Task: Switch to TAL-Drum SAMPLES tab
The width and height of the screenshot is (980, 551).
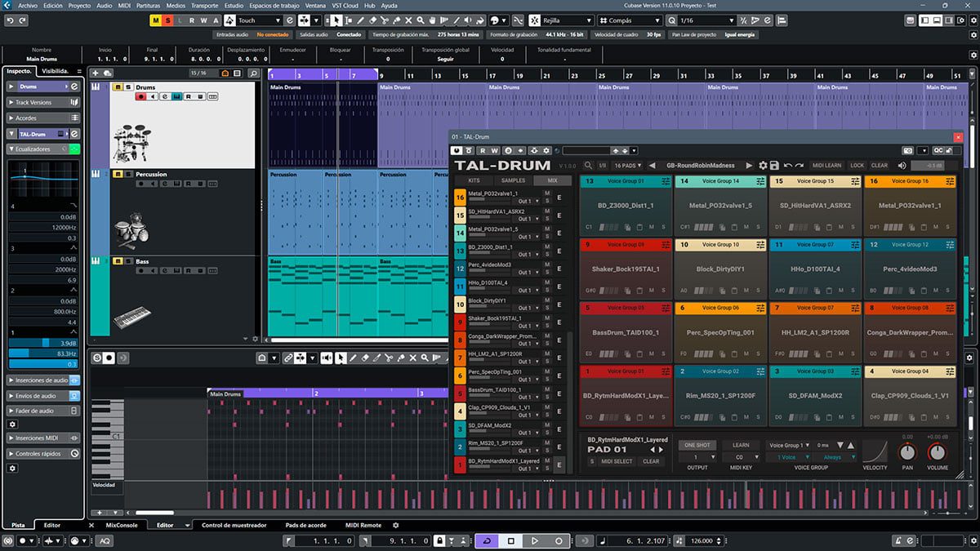Action: tap(513, 180)
